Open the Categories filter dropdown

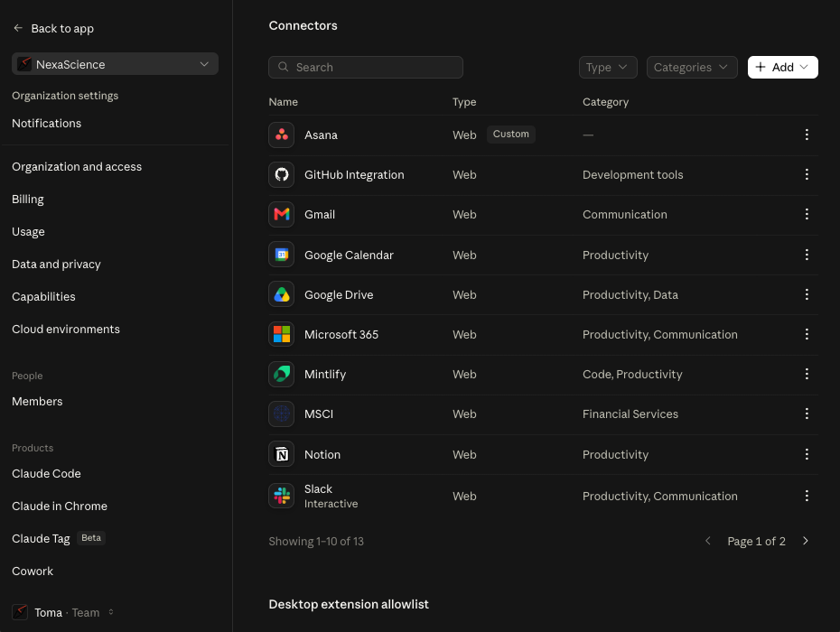pyautogui.click(x=692, y=68)
